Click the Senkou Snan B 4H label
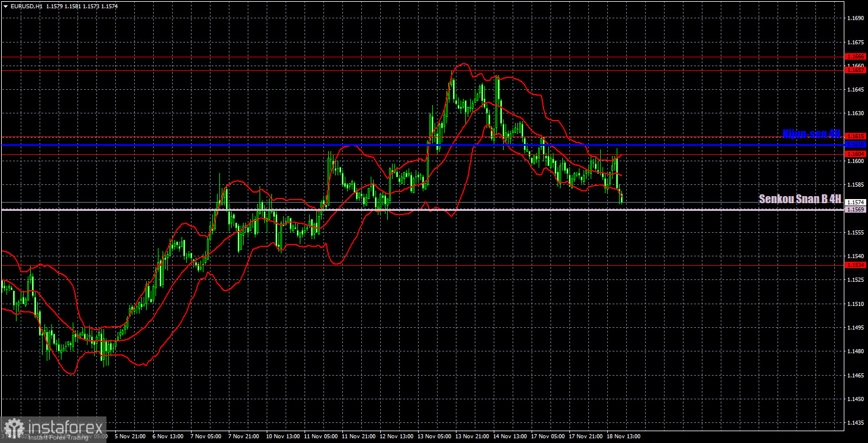Image resolution: width=868 pixels, height=443 pixels. click(x=799, y=199)
